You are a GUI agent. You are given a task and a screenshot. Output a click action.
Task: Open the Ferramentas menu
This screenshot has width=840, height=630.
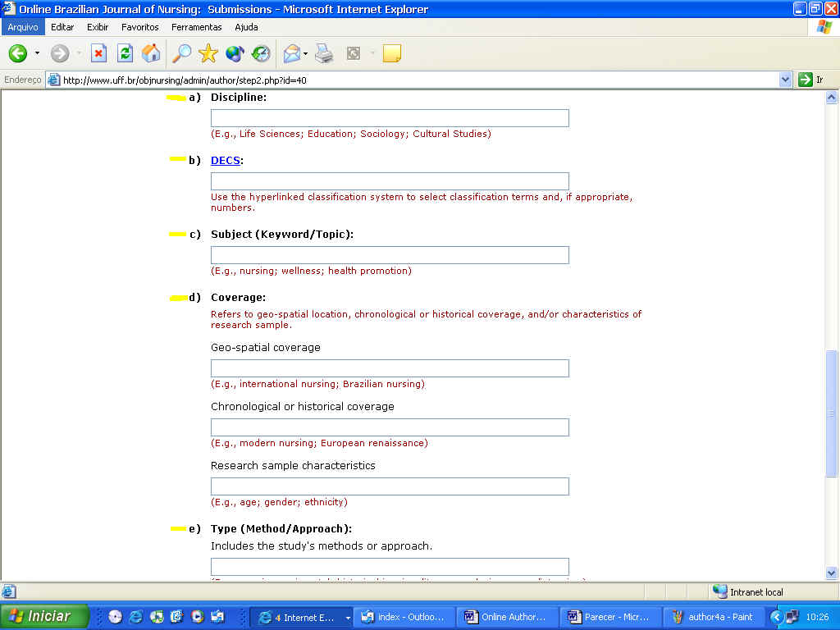[196, 27]
